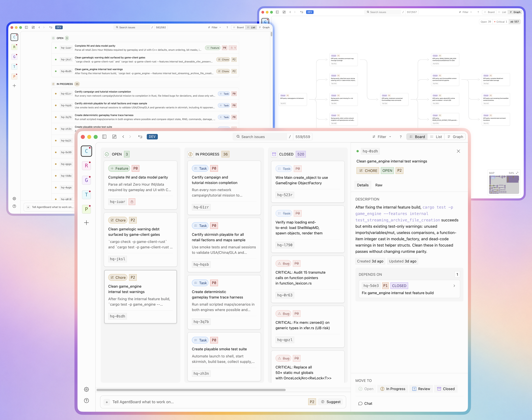Add a project with front sidebar plus icon
The width and height of the screenshot is (532, 420).
(x=86, y=223)
